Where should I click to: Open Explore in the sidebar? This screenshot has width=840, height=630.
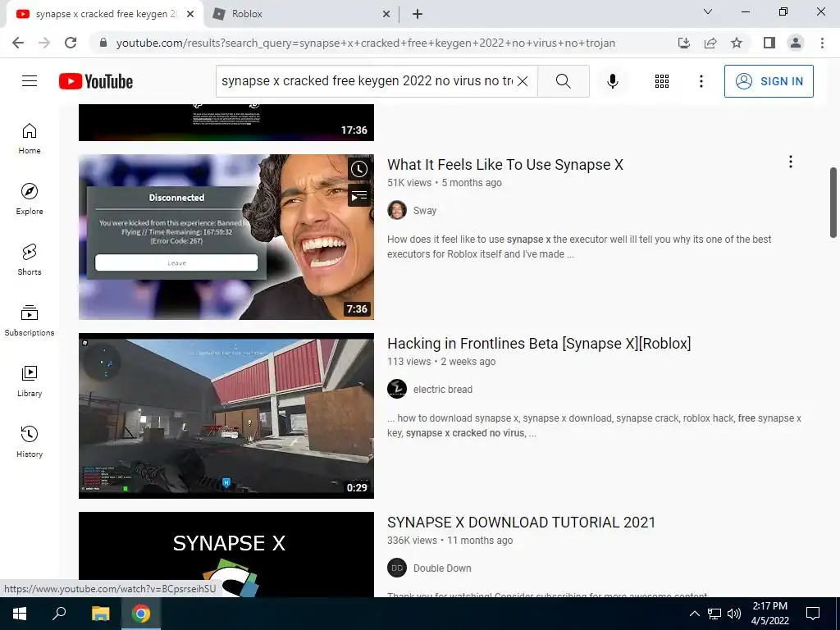coord(30,199)
